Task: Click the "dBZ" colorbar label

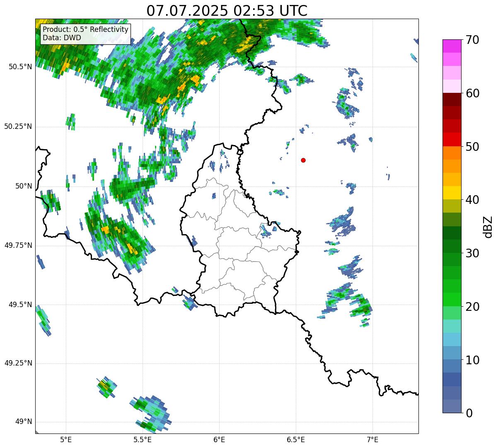Action: coord(488,226)
